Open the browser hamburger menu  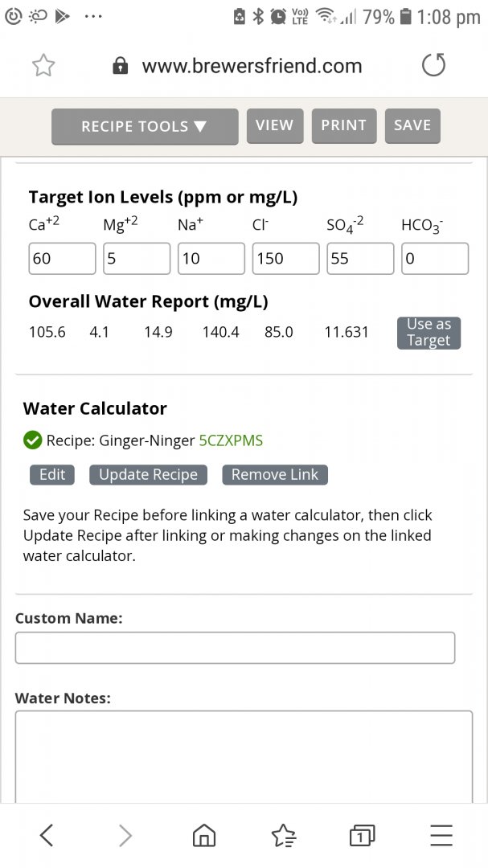pyautogui.click(x=441, y=836)
